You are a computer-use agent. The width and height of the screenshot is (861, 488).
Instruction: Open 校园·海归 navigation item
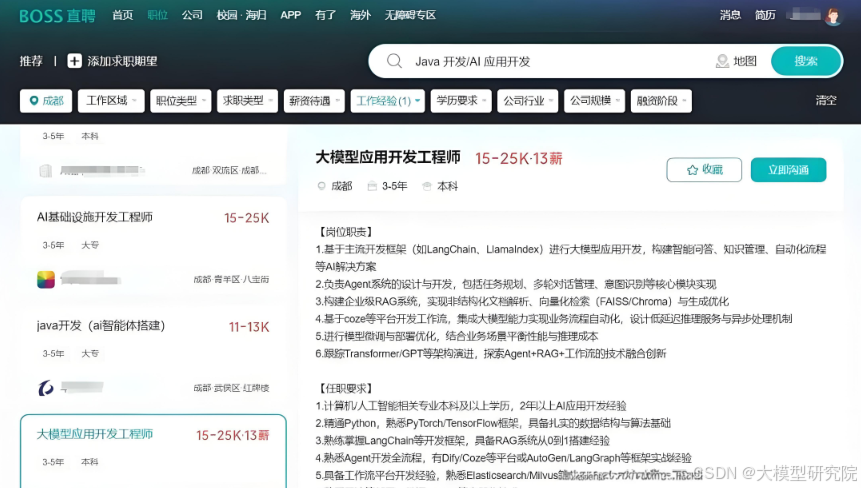[x=242, y=15]
